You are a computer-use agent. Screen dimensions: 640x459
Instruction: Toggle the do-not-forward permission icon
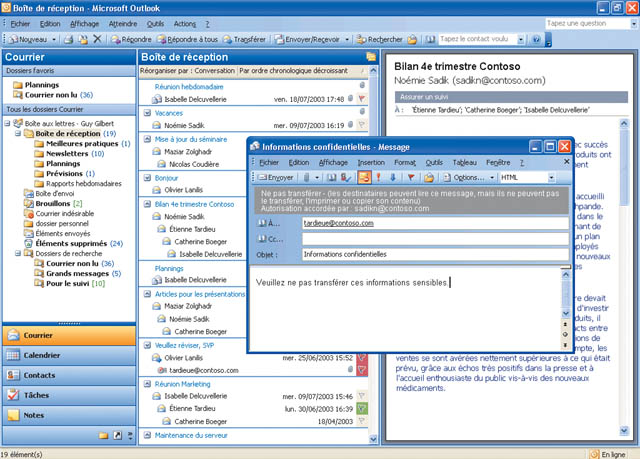coord(364,177)
